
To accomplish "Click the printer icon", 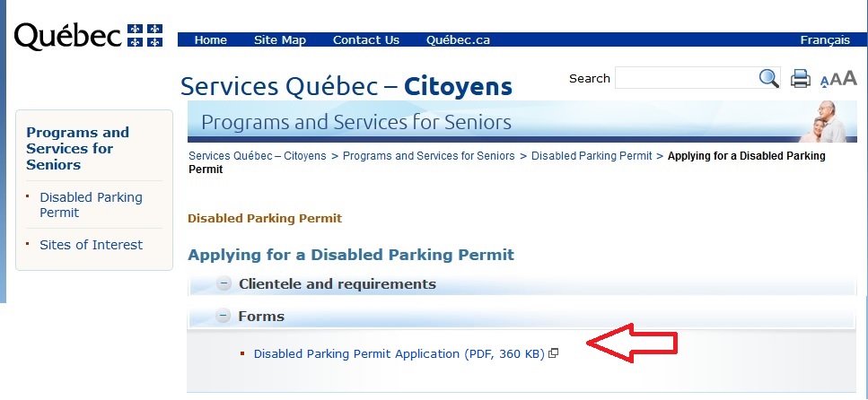I will (800, 79).
